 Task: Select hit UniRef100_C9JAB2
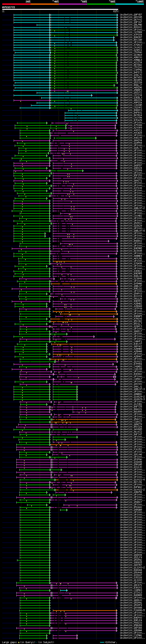131,216
